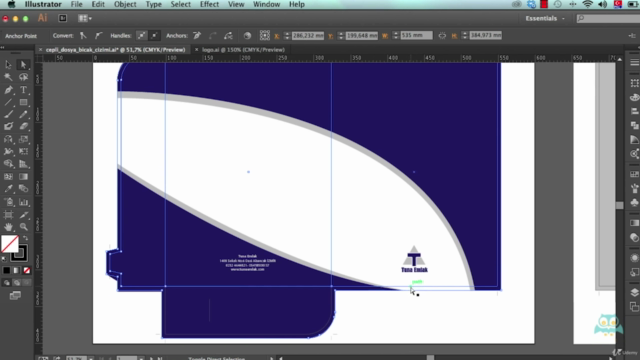Convert selected anchor to corner
The image size is (640, 360).
[83, 36]
